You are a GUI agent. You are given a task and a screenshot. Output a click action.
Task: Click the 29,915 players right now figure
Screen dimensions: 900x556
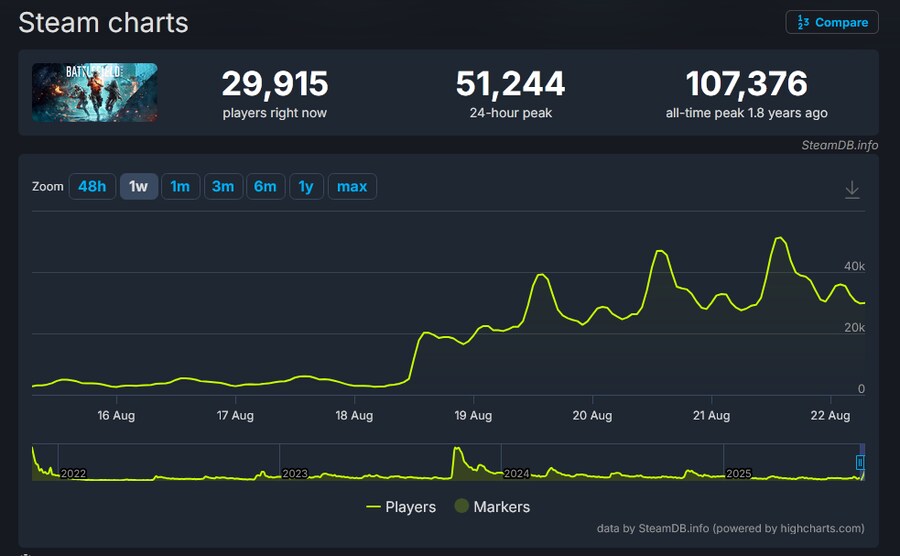pyautogui.click(x=275, y=84)
